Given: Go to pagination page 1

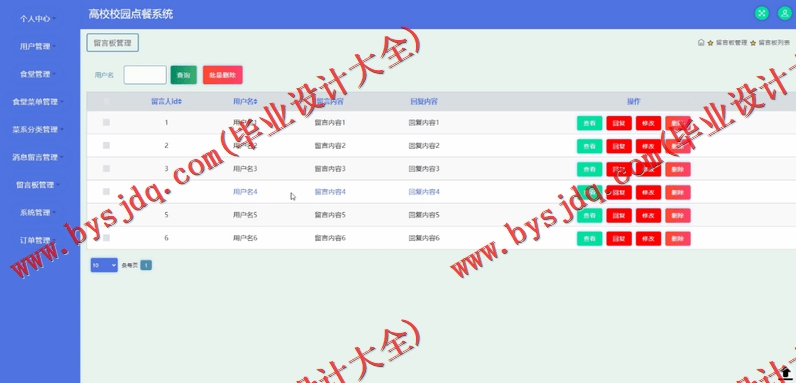Looking at the screenshot, I should 146,265.
